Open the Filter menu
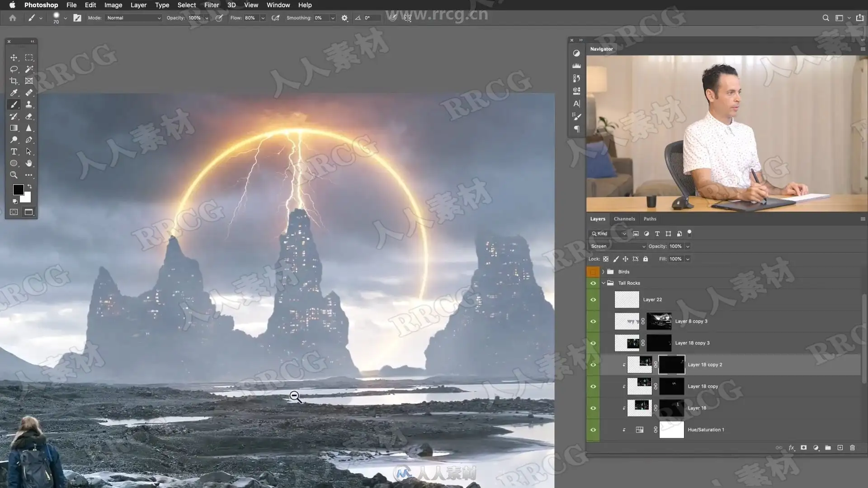This screenshot has width=868, height=488. click(211, 5)
